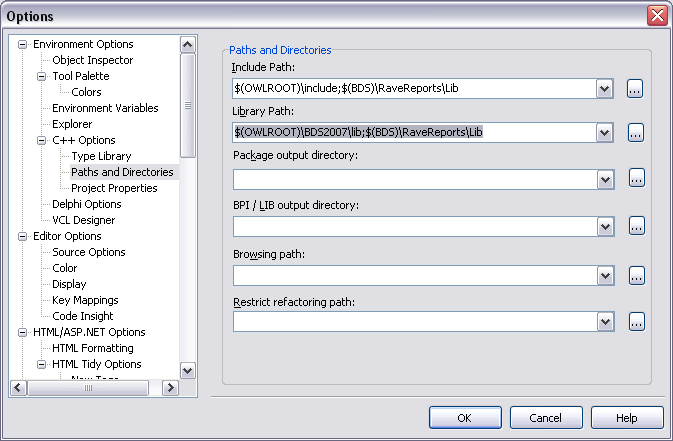This screenshot has width=673, height=441.
Task: Select Type Library under C++ Options
Action: [101, 156]
